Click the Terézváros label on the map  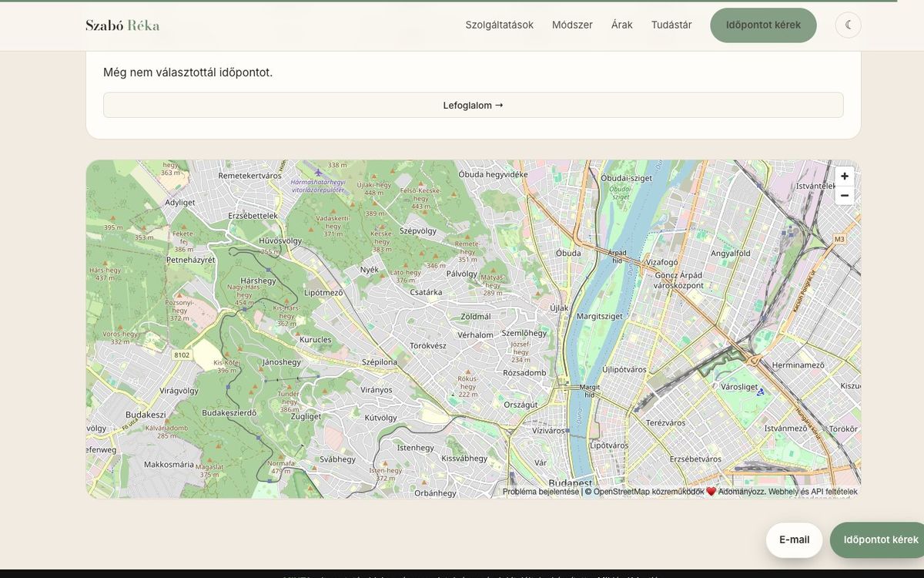(x=665, y=423)
